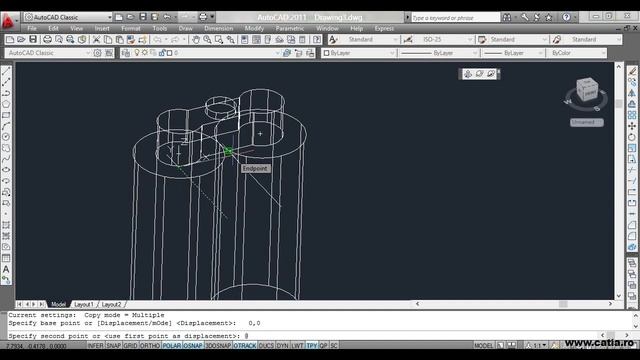
Task: Open the Express menu
Action: (x=384, y=29)
